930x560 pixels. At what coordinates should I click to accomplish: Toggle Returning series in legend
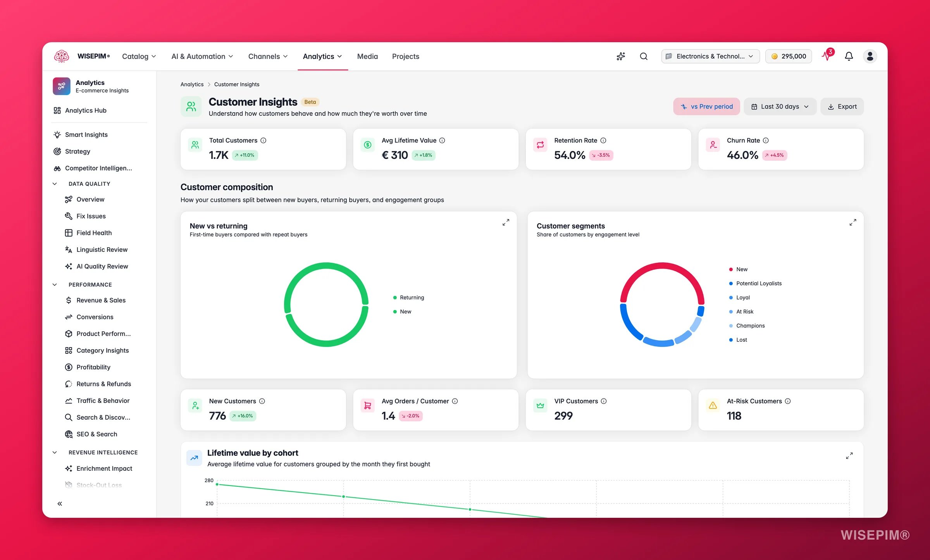(408, 298)
